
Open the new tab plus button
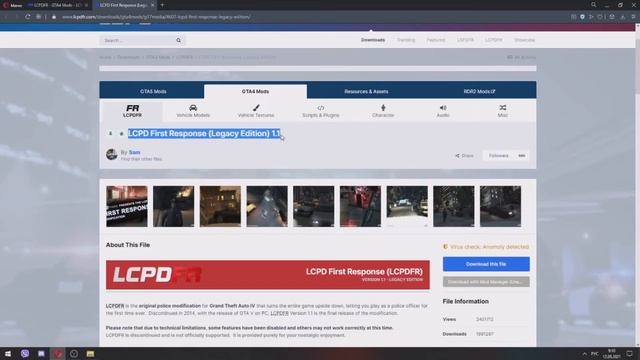(x=162, y=5)
